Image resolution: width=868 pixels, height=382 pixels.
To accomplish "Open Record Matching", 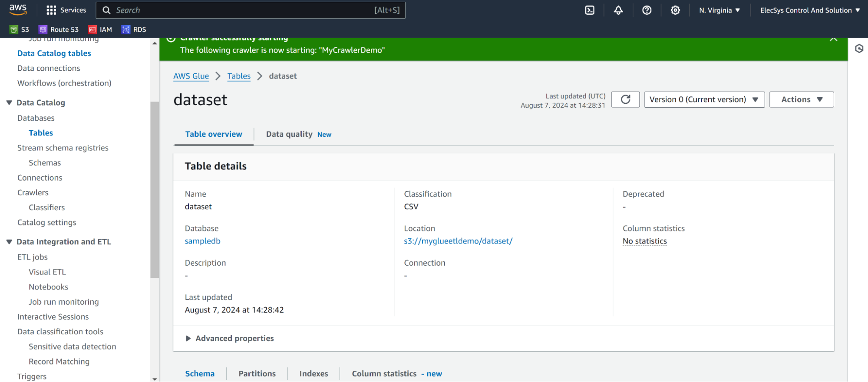I will point(59,362).
